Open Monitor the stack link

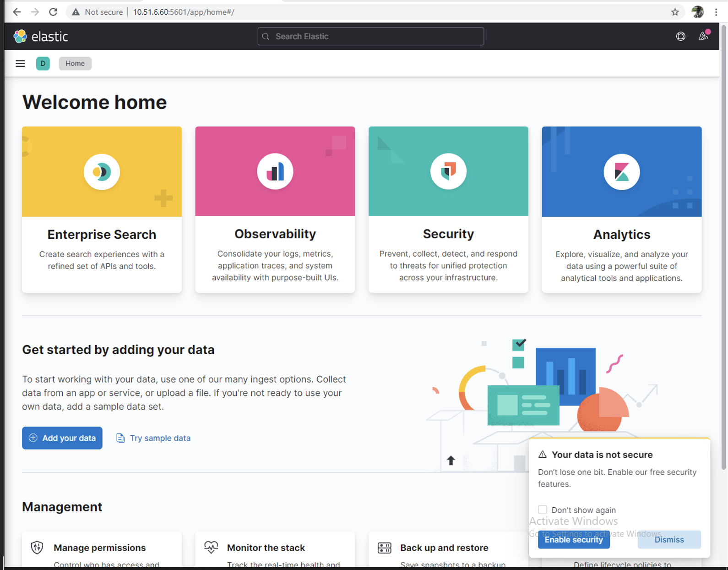coord(266,548)
